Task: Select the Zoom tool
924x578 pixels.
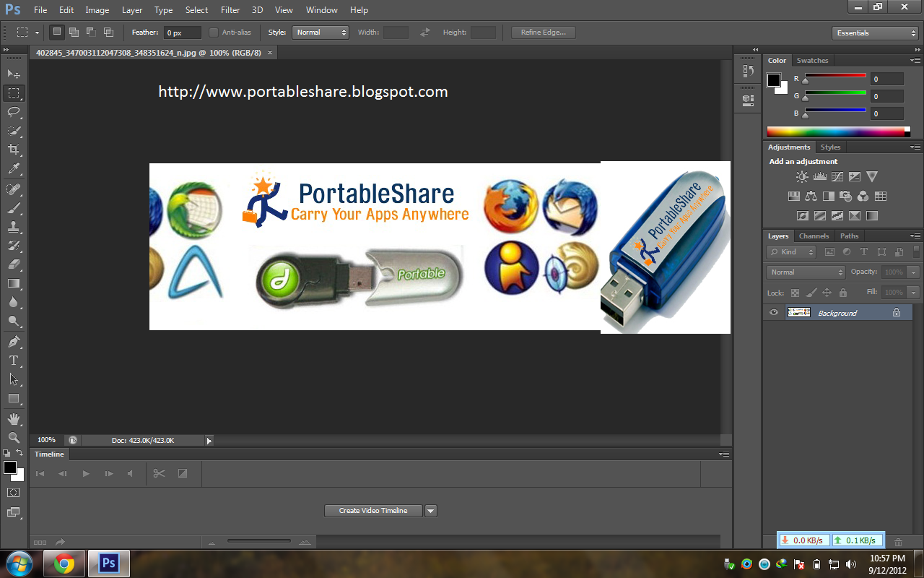Action: [x=14, y=438]
